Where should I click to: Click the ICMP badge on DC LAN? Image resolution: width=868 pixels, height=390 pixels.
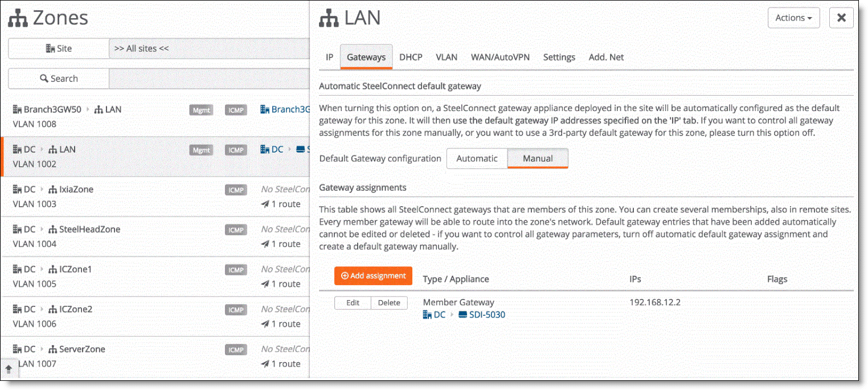tap(236, 150)
